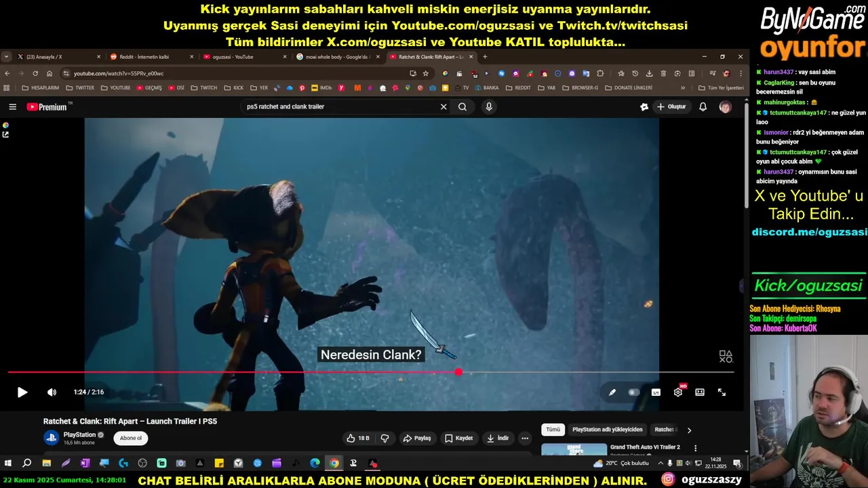Bookmark this page with star icon
The width and height of the screenshot is (868, 488).
pyautogui.click(x=426, y=73)
